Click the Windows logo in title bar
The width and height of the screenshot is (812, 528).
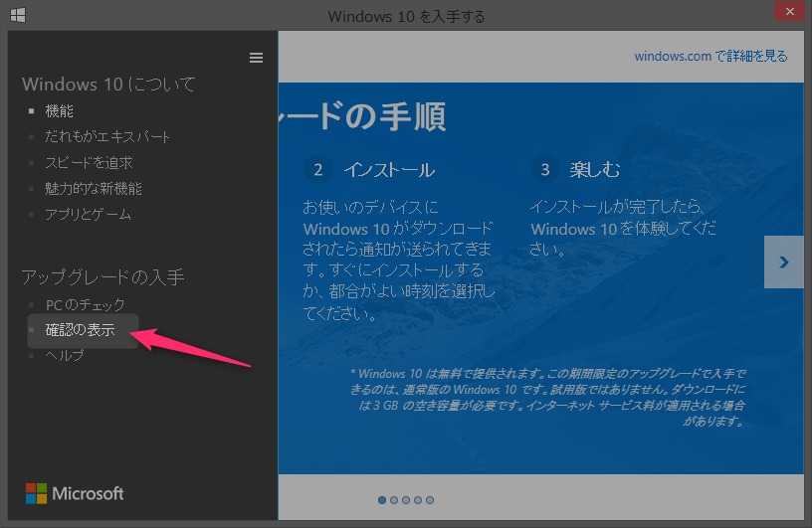coord(18,15)
